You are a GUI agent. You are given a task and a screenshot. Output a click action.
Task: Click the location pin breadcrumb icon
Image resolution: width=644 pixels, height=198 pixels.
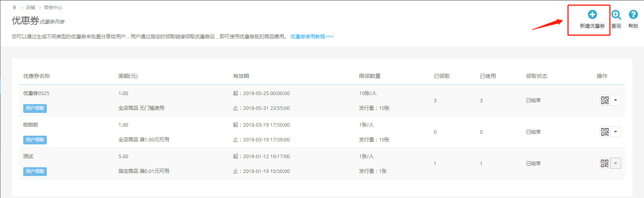pyautogui.click(x=14, y=8)
